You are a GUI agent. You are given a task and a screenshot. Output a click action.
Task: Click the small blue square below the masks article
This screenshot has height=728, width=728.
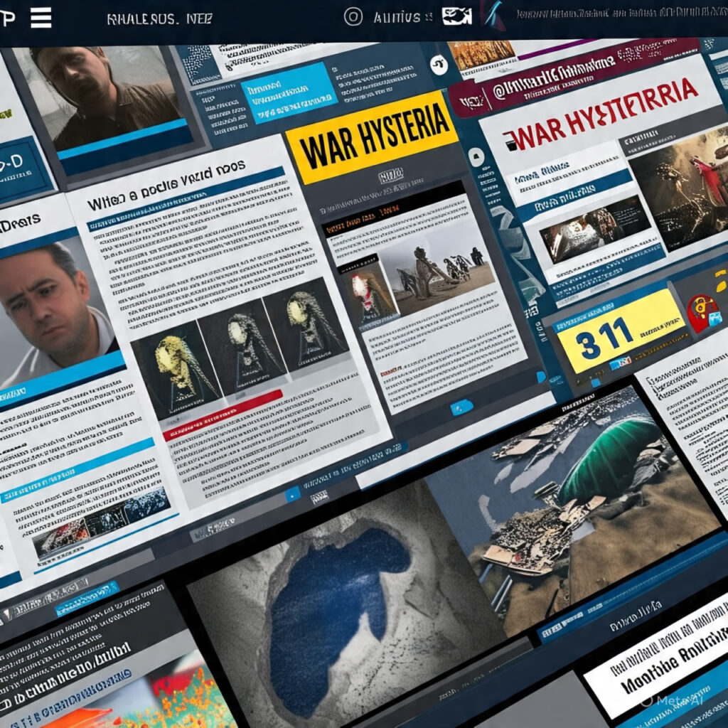[292, 495]
